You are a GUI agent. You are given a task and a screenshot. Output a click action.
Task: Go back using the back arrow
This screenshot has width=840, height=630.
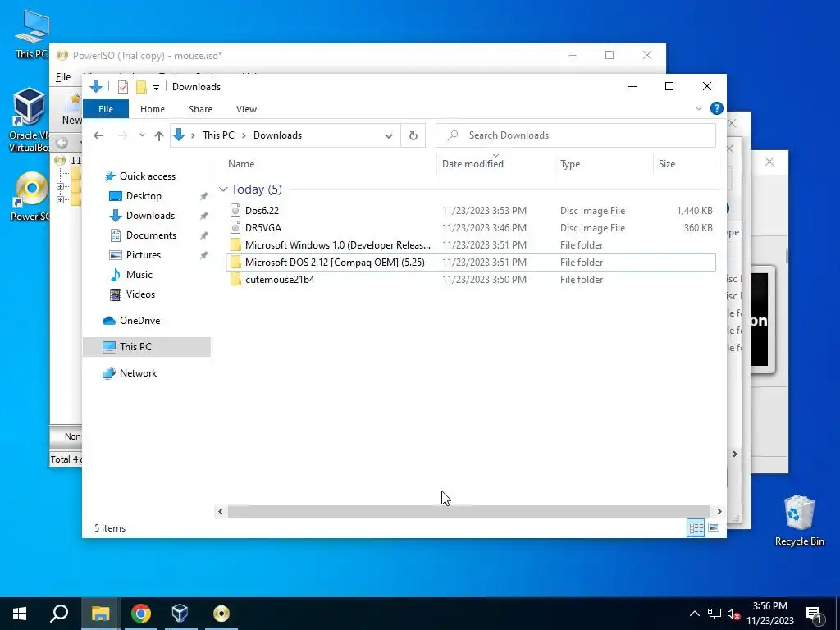[x=98, y=135]
